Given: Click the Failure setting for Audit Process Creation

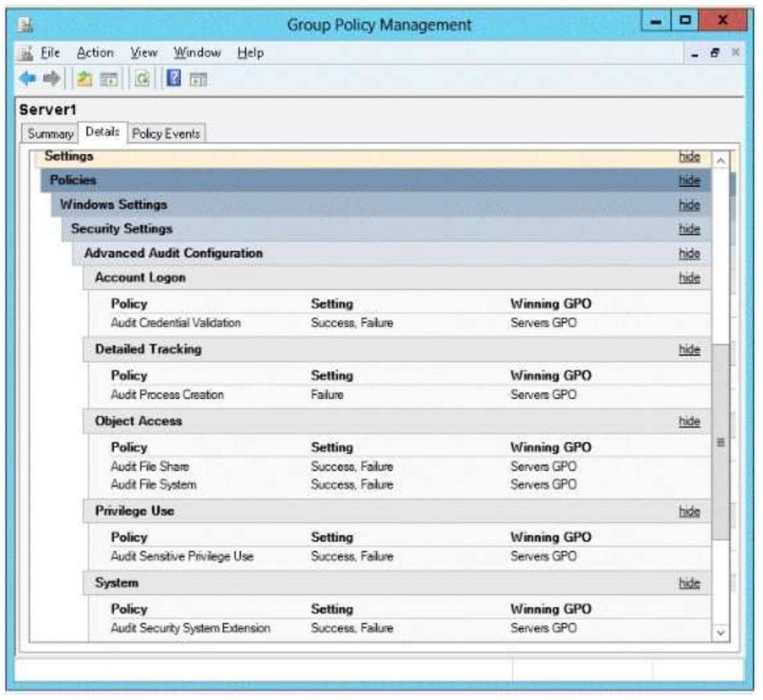Looking at the screenshot, I should point(327,395).
